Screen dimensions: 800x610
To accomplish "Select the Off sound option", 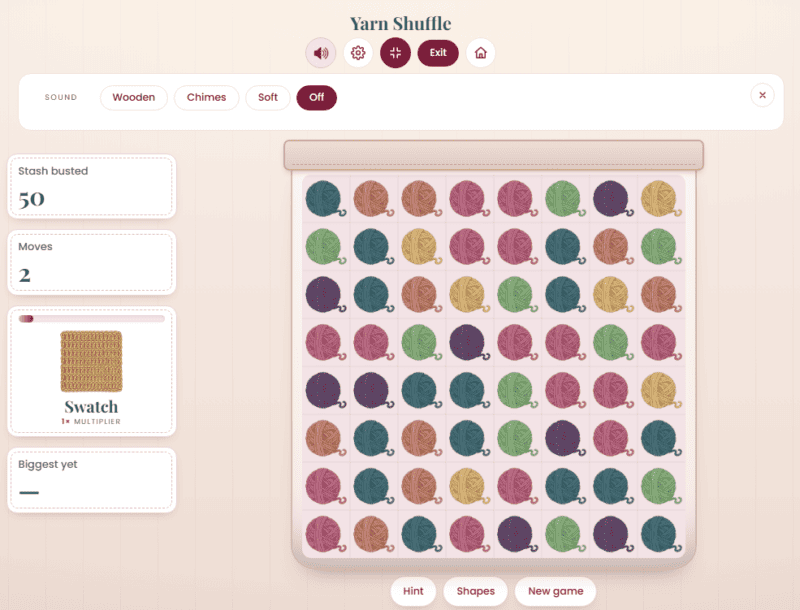I will pyautogui.click(x=316, y=97).
